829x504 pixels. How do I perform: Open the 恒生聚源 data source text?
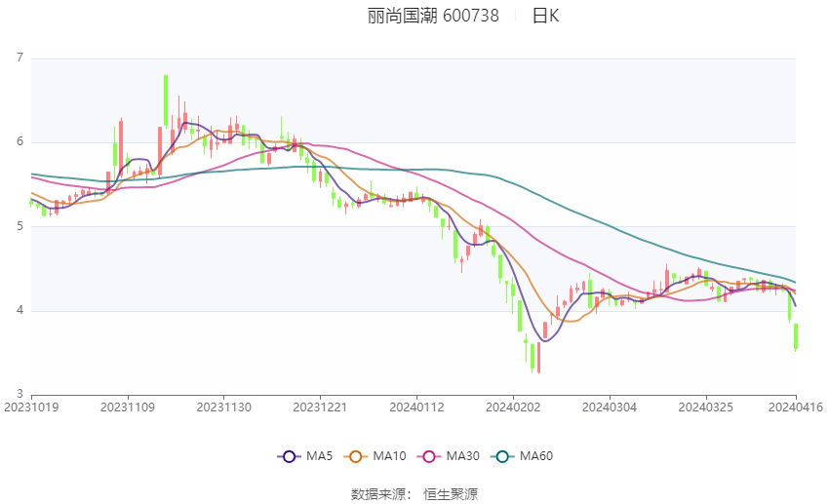pos(451,493)
